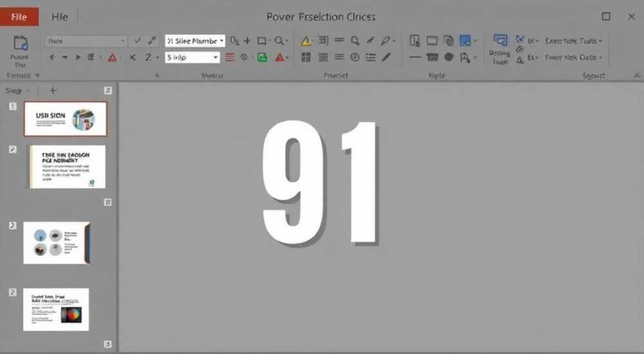The width and height of the screenshot is (644, 354).
Task: Click the small triangle icon left of Et
Action: pyautogui.click(x=520, y=59)
